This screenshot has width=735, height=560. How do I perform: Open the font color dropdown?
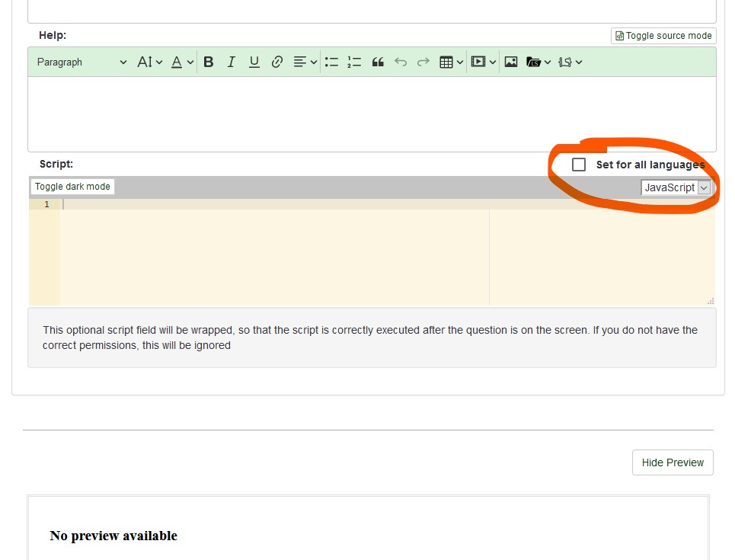pyautogui.click(x=182, y=62)
